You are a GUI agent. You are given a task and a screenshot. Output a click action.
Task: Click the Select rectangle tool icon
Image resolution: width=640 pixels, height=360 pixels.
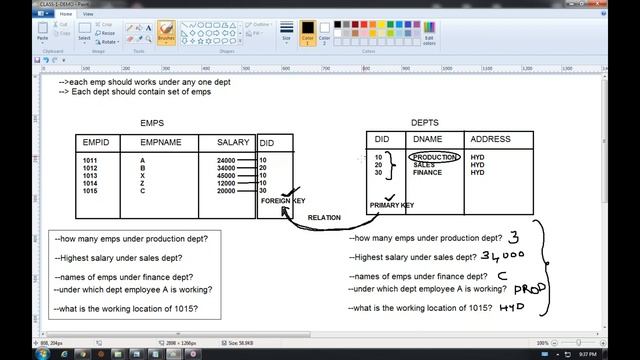84,28
